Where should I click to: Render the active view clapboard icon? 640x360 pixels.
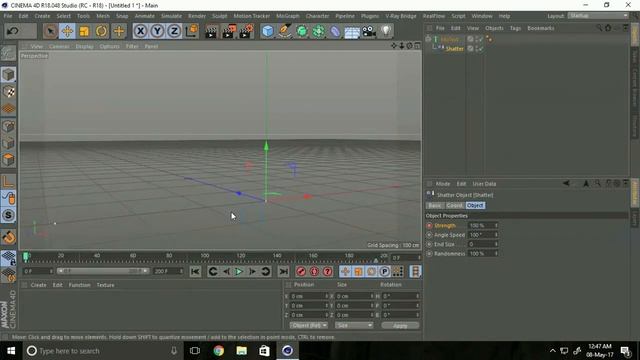point(211,31)
